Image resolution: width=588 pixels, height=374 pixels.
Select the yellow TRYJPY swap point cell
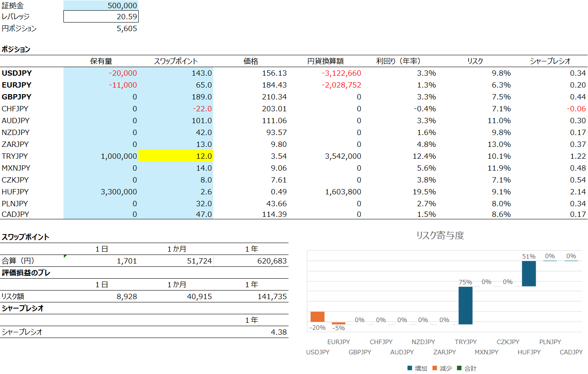click(176, 156)
